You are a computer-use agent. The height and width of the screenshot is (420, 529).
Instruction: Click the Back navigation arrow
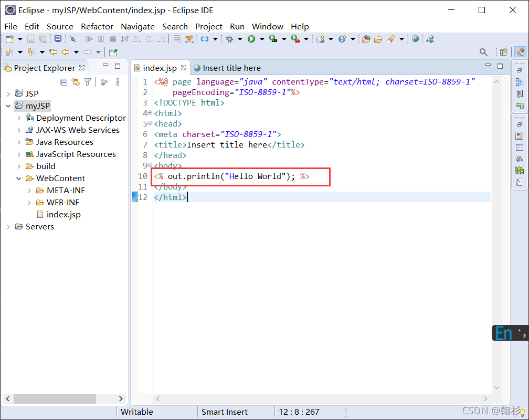tap(66, 52)
